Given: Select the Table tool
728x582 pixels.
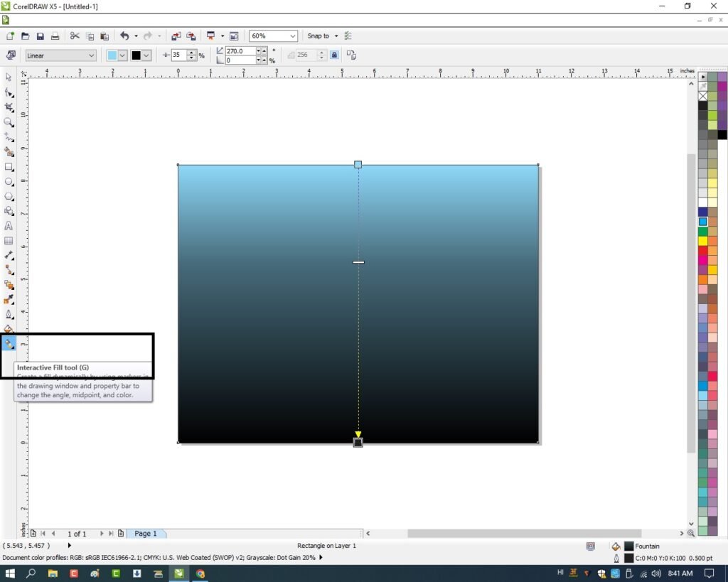Looking at the screenshot, I should point(9,241).
